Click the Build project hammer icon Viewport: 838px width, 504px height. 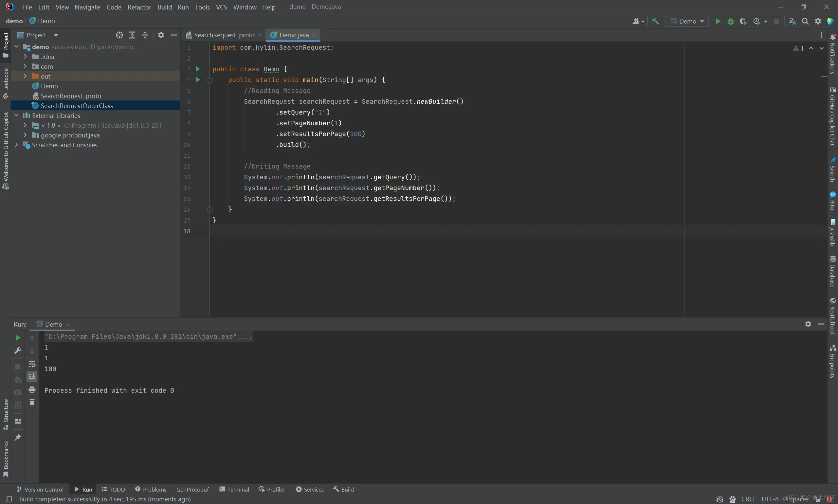(x=655, y=21)
